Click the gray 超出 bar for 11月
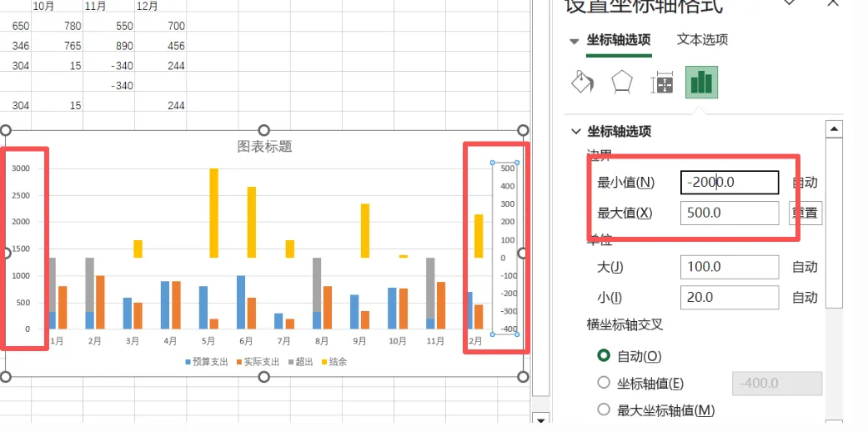 [430, 288]
